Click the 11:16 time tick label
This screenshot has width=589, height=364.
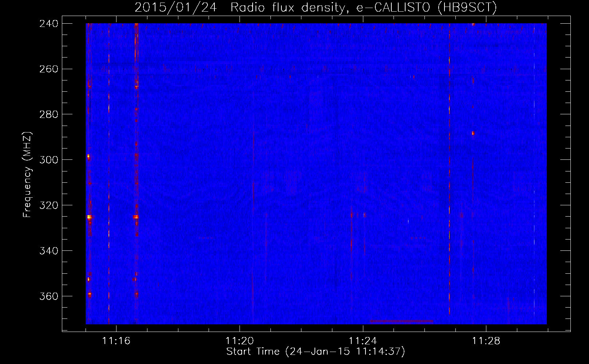pos(116,341)
